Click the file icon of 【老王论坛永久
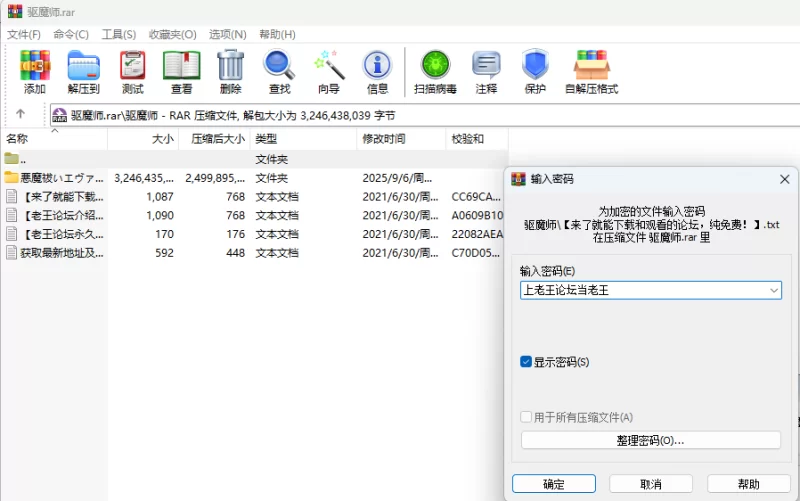 [12, 234]
